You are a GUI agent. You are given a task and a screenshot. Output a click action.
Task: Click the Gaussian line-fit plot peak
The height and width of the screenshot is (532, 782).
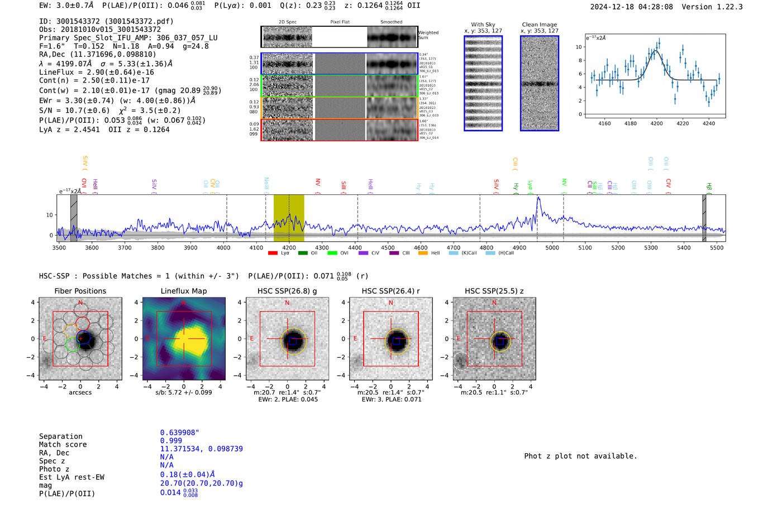point(656,51)
